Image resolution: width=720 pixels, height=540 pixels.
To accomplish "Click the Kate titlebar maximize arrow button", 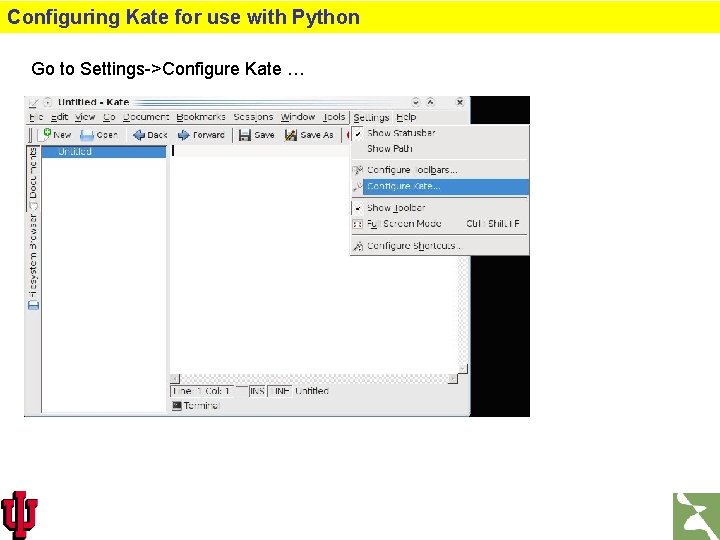I will (430, 102).
